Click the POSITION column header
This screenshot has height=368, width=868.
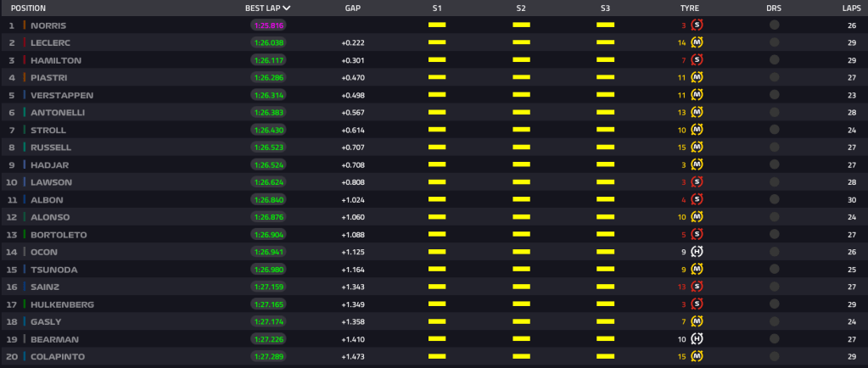28,8
